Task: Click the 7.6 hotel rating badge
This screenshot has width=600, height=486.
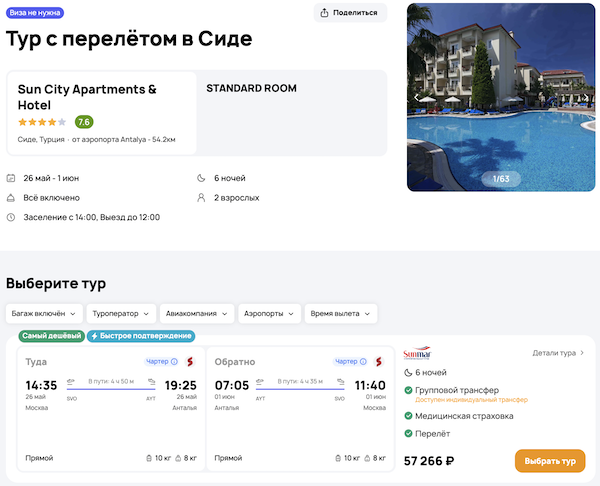Action: pos(84,122)
